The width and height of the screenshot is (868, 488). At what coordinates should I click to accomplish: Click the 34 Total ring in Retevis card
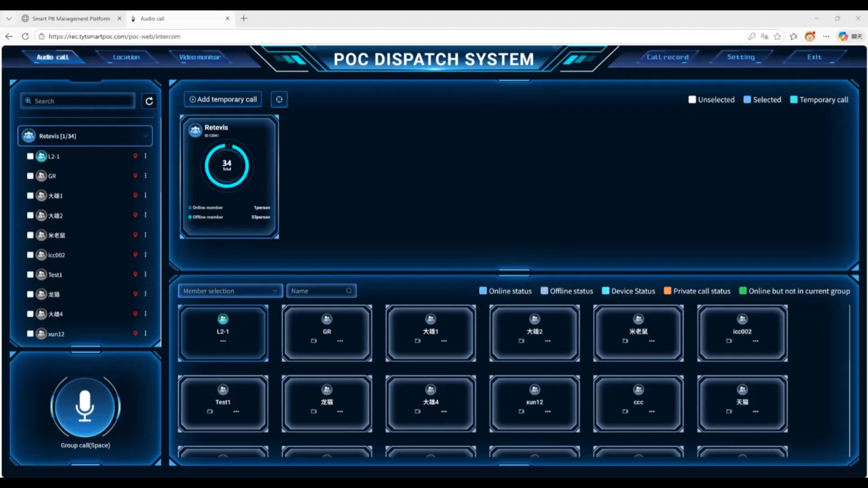click(x=226, y=165)
